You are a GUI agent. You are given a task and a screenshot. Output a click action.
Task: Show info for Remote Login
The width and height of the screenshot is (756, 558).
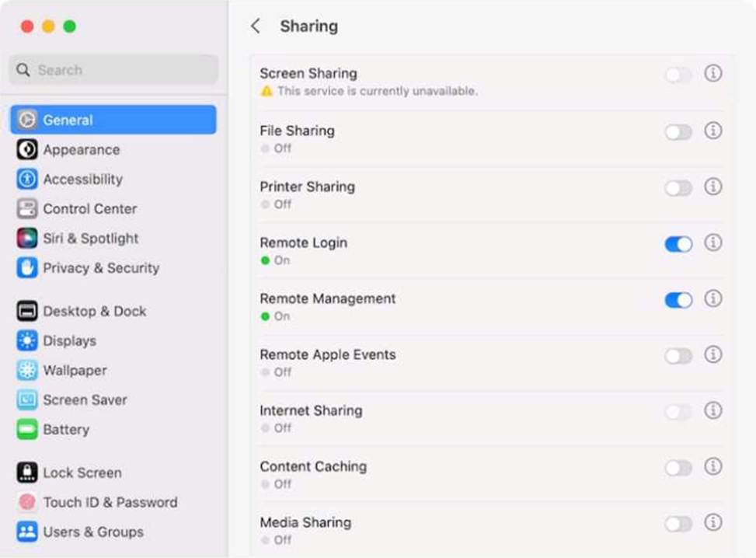[x=713, y=243]
